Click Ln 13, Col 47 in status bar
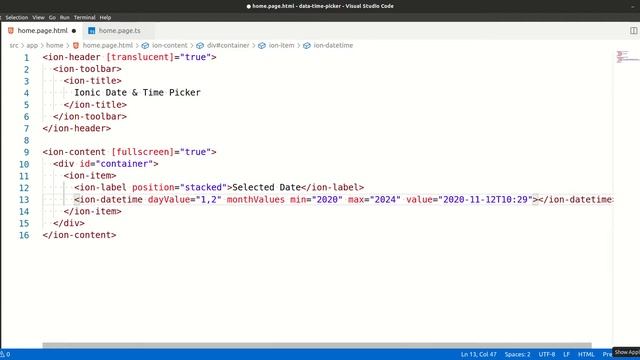This screenshot has width=640, height=360. (x=478, y=354)
